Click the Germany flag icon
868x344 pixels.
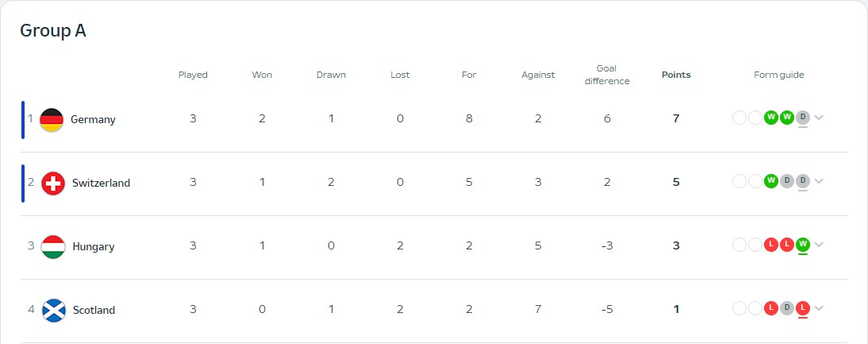click(x=52, y=119)
